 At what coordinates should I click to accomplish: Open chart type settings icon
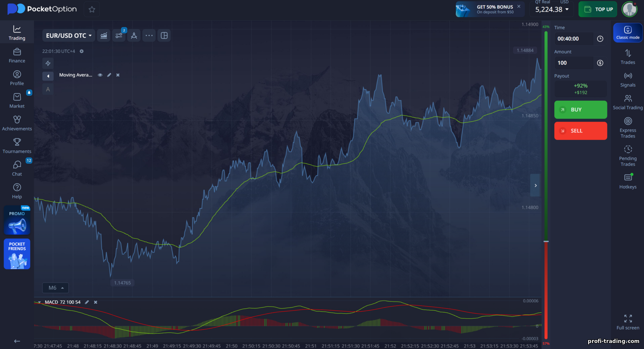tap(104, 36)
